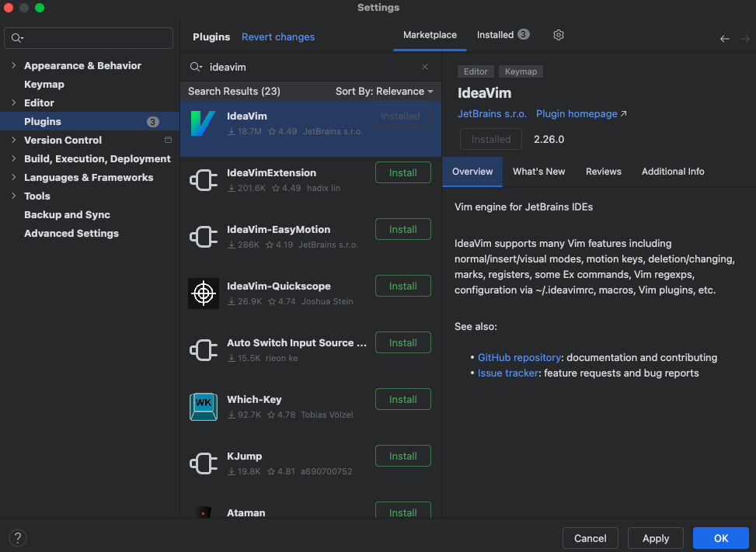
Task: Open the Plugin homepage link
Action: coord(581,114)
